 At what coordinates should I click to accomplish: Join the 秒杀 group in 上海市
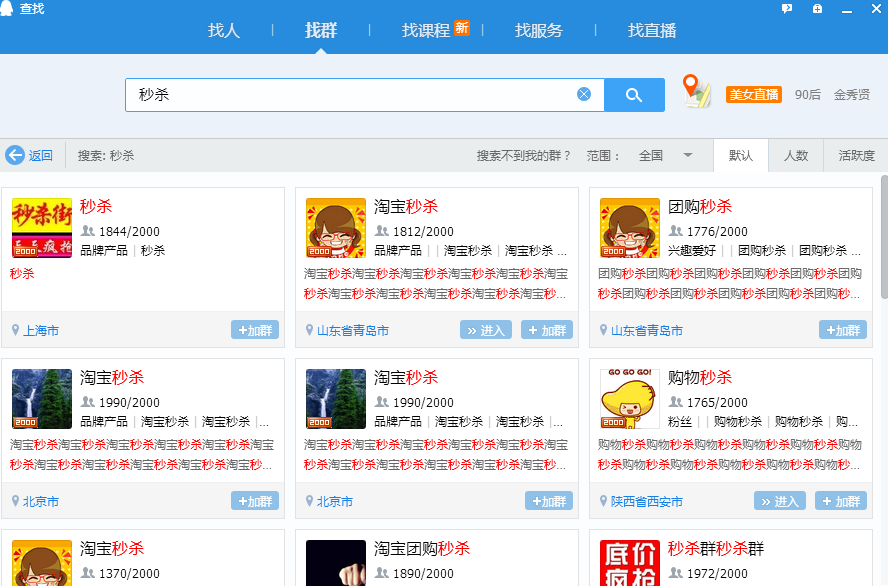pyautogui.click(x=255, y=330)
